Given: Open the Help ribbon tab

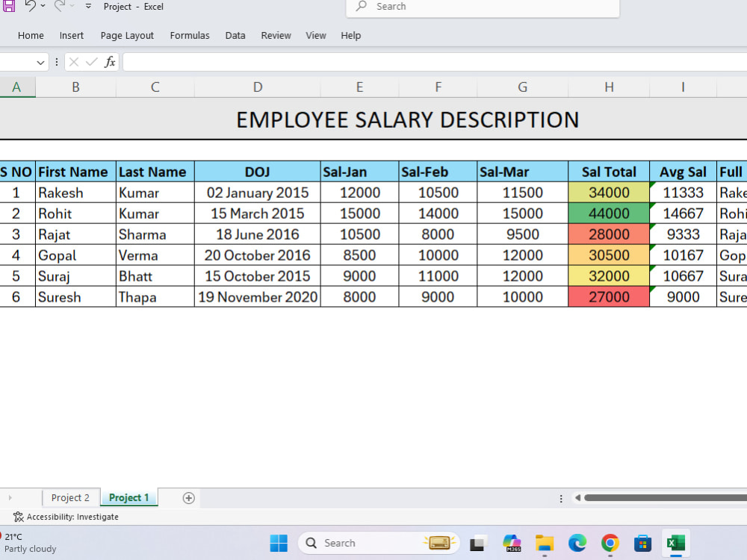Looking at the screenshot, I should tap(350, 35).
